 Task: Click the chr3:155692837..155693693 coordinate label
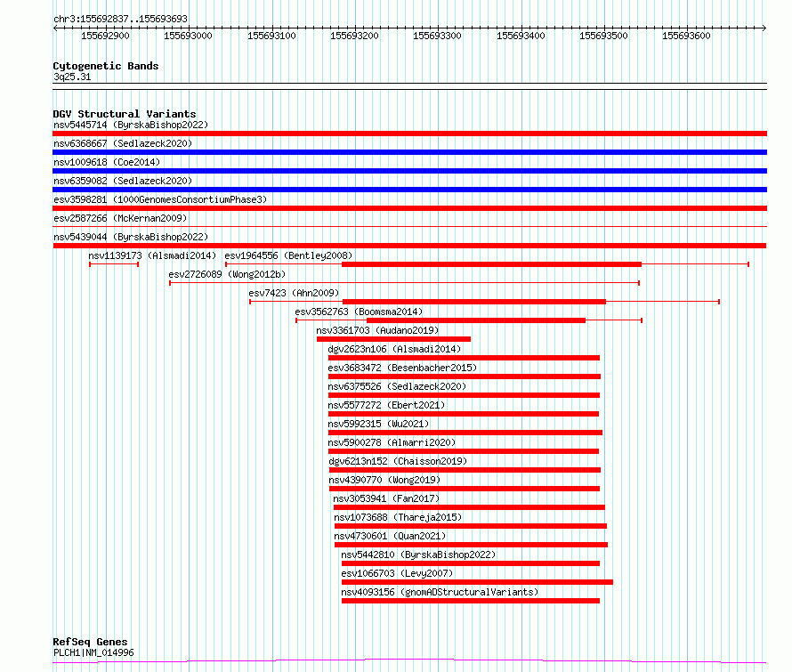click(x=120, y=19)
